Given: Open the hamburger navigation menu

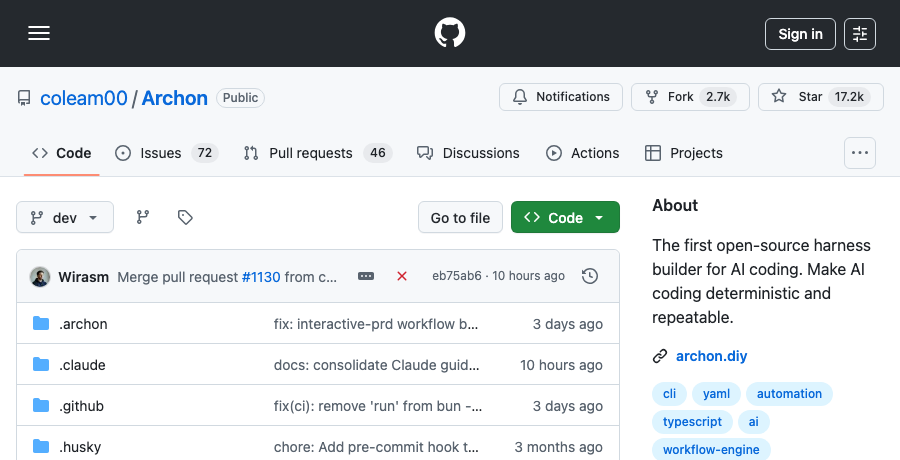Looking at the screenshot, I should coord(39,33).
